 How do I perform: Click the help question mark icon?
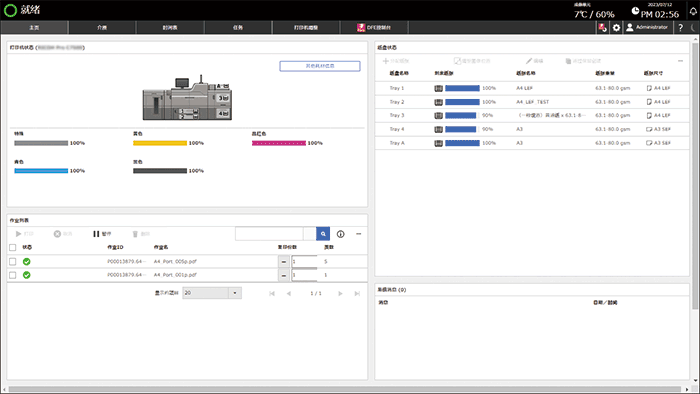680,28
